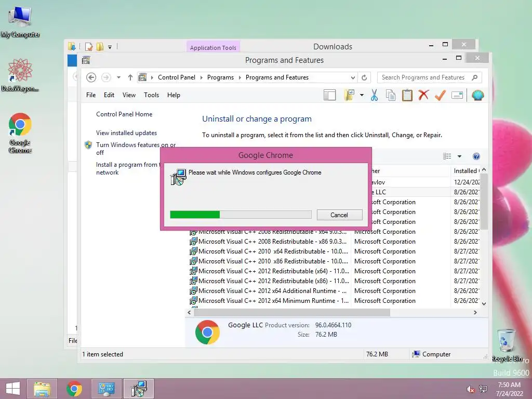Open the My Computer desktop icon
Image resolution: width=532 pixels, height=399 pixels.
[20, 22]
